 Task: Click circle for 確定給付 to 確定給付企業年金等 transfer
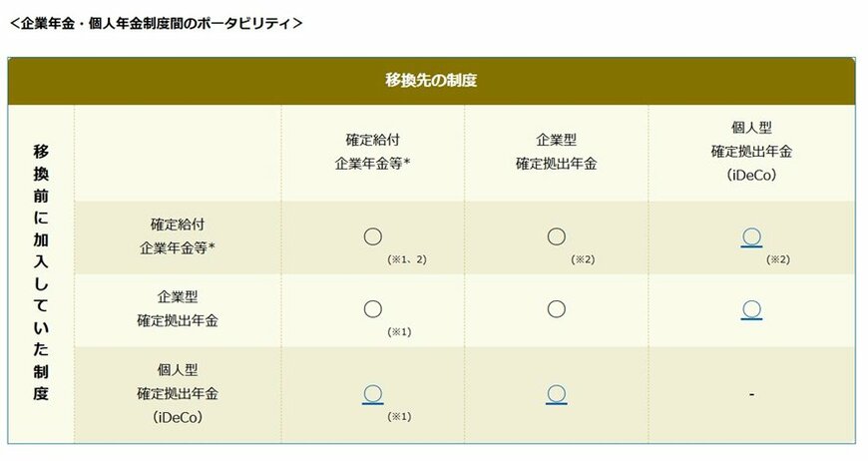(372, 236)
